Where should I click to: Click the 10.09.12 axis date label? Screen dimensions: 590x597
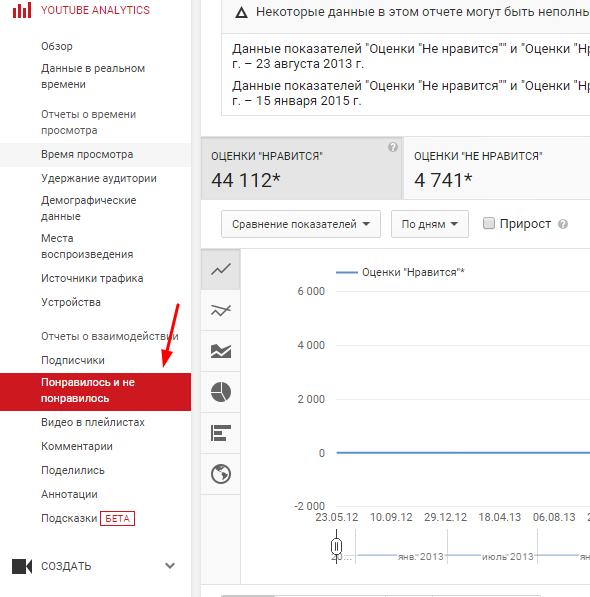(391, 517)
